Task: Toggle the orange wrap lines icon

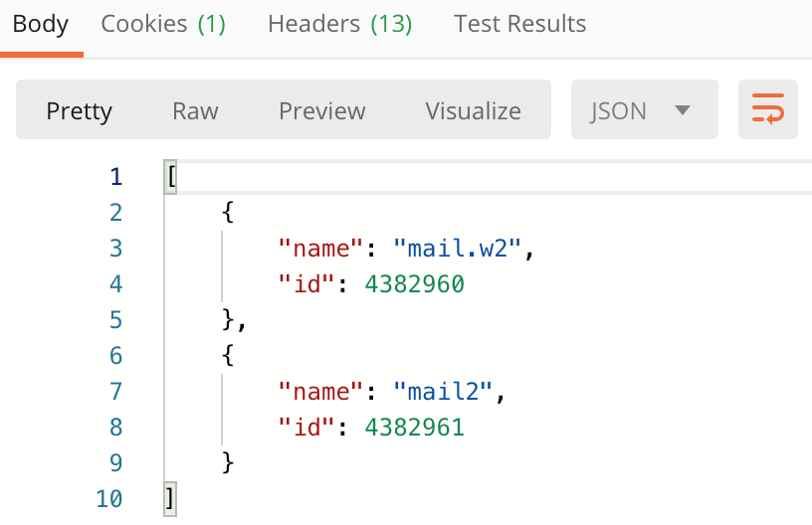Action: click(767, 109)
